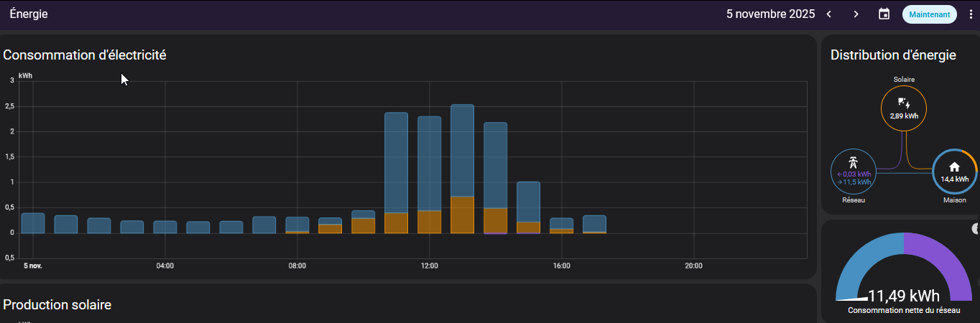The width and height of the screenshot is (980, 323).
Task: Click the 14,4 kWh home consumption value
Action: click(954, 179)
